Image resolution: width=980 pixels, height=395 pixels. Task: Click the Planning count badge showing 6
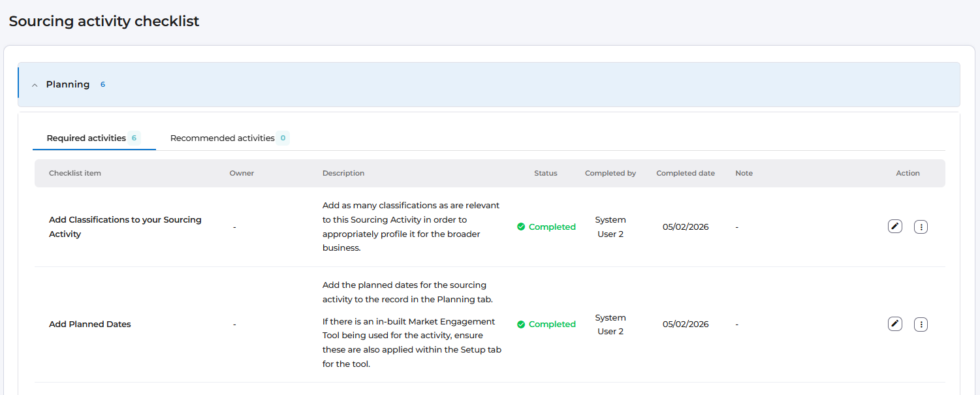(x=103, y=84)
